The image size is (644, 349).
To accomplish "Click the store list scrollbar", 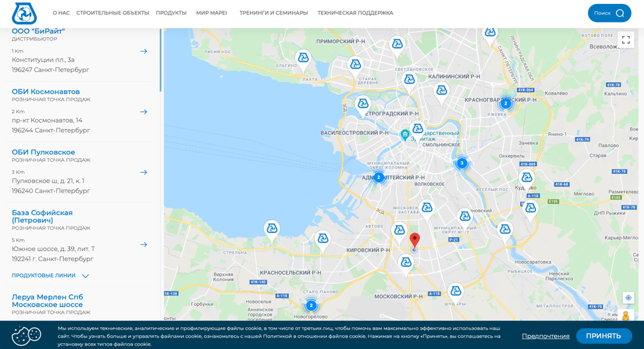I will [x=160, y=60].
